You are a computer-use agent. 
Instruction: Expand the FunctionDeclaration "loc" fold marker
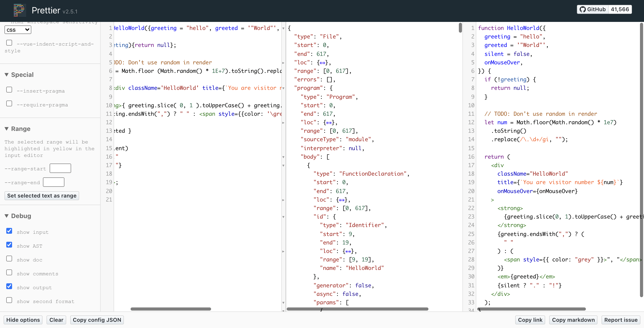(341, 200)
